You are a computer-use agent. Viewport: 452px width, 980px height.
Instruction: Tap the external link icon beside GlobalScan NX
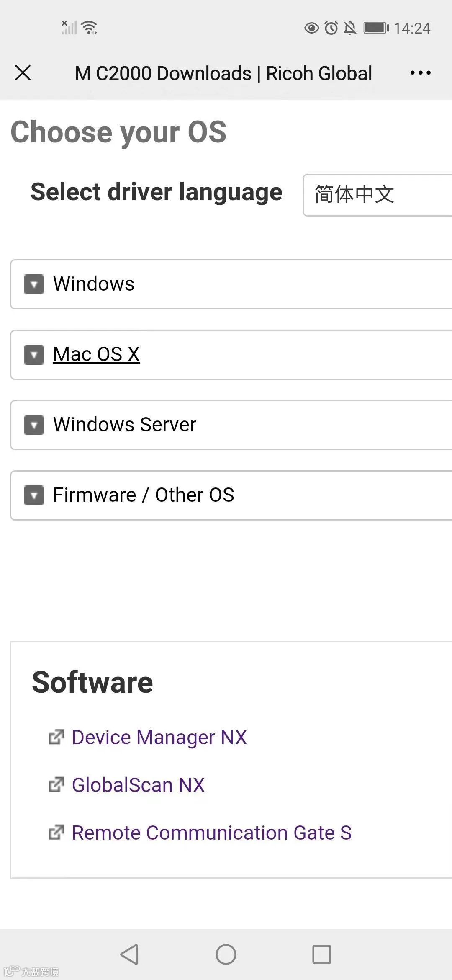point(56,785)
